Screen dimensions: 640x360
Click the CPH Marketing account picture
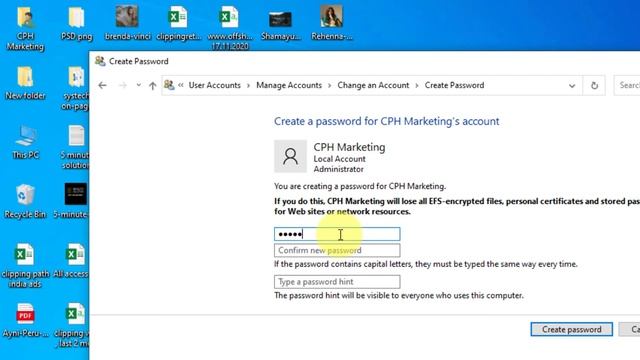pyautogui.click(x=290, y=156)
